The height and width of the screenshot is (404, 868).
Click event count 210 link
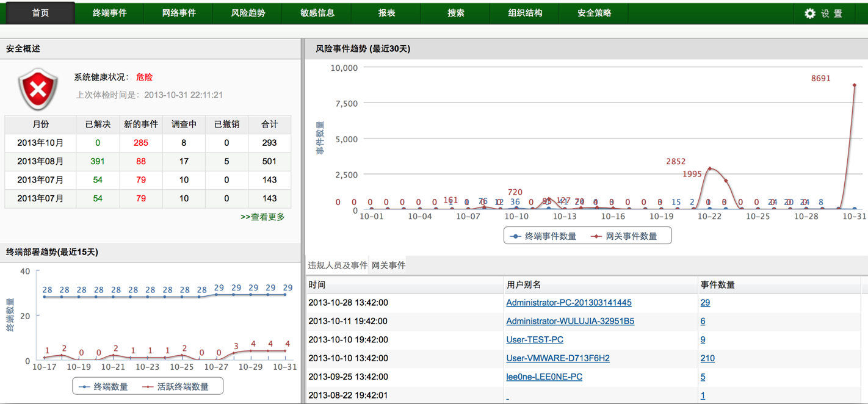(707, 358)
